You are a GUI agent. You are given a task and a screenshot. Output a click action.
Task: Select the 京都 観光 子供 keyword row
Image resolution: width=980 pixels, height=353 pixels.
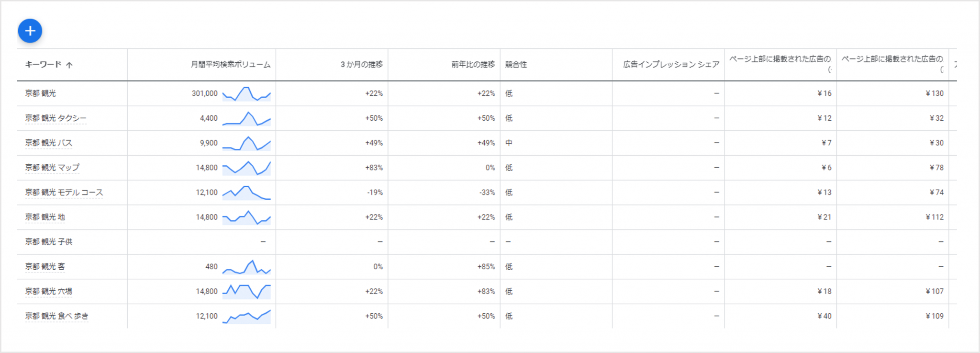(x=49, y=242)
